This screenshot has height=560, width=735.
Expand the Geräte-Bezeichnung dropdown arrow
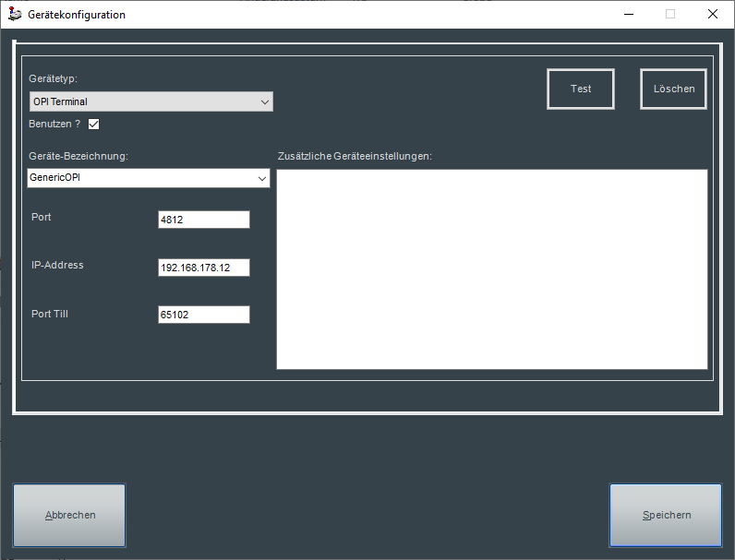(x=262, y=177)
